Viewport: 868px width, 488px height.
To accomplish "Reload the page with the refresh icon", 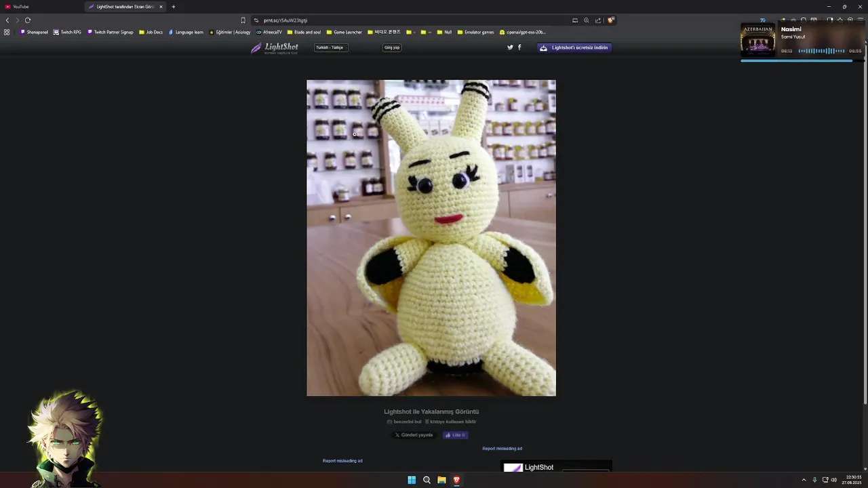I will pyautogui.click(x=28, y=20).
